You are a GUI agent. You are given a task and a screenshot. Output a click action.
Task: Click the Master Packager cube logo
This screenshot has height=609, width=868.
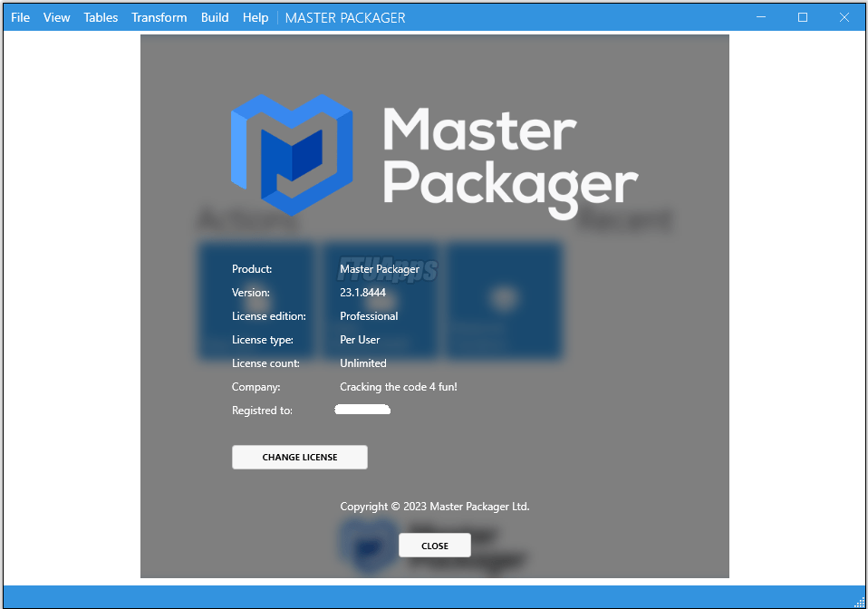coord(292,155)
